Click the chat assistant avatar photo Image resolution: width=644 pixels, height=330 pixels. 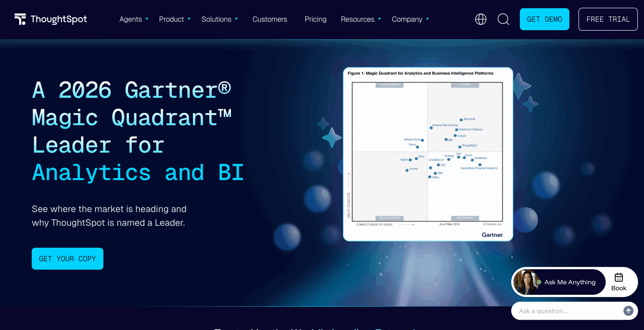click(526, 282)
